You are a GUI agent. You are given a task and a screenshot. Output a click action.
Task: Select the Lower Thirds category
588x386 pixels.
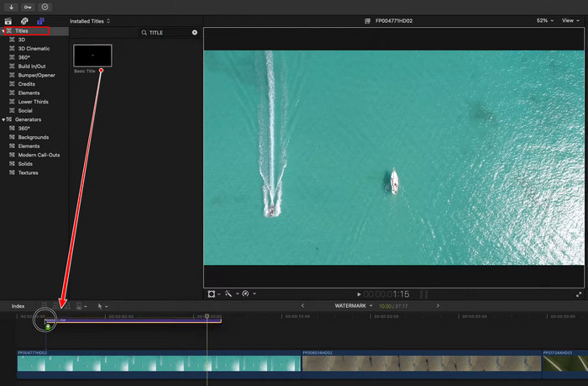(33, 102)
